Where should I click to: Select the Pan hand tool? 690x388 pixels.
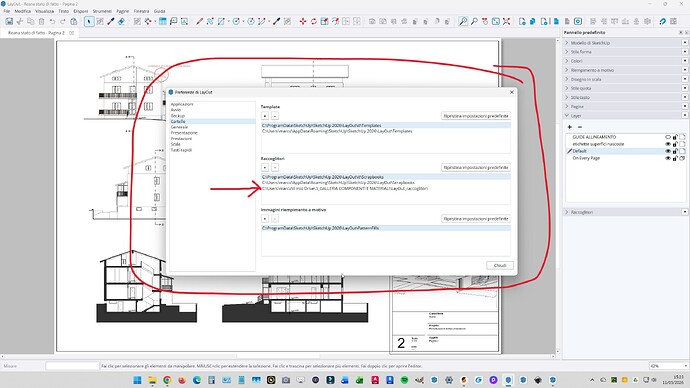tap(485, 21)
